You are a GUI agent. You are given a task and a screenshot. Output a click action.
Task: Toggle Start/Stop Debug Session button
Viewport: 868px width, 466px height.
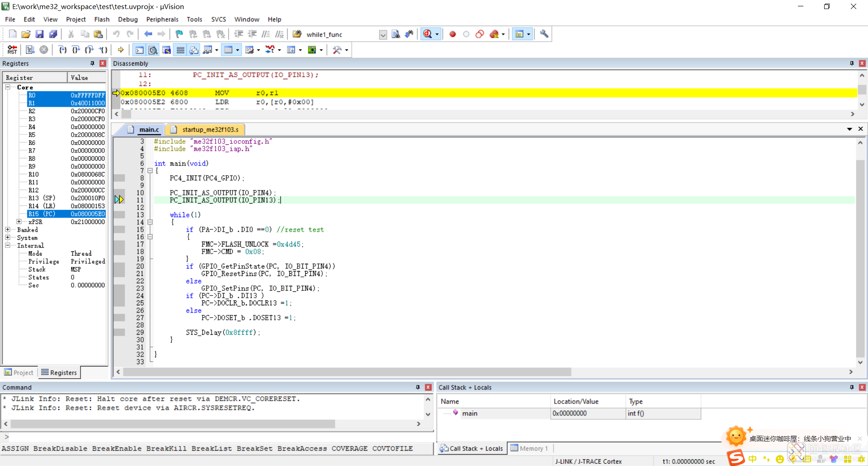(x=428, y=34)
